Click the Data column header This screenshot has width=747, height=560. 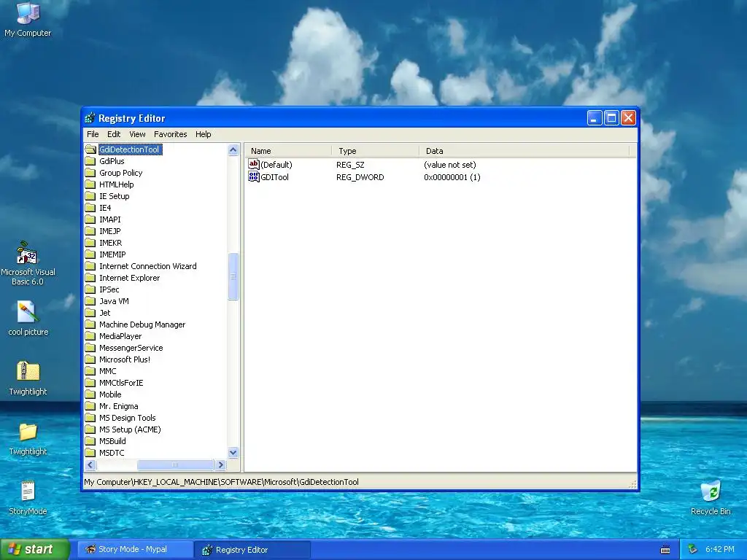pyautogui.click(x=524, y=151)
